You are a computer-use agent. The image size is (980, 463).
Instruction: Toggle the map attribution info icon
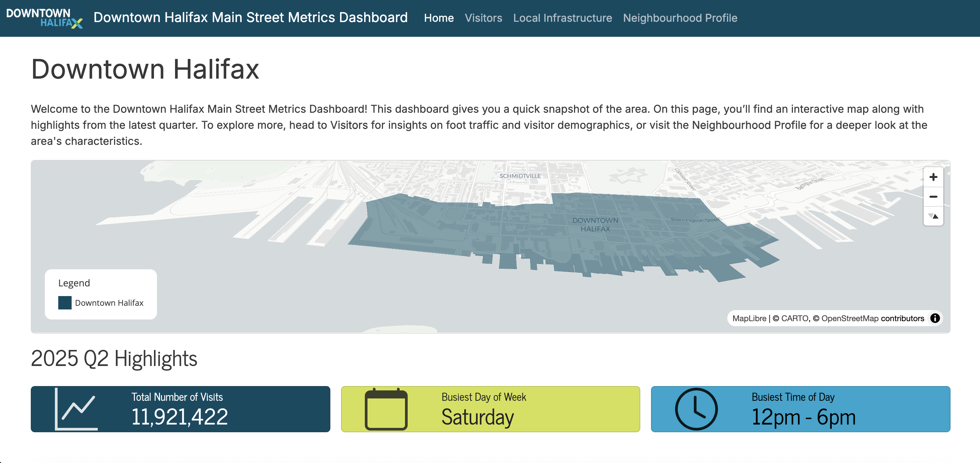tap(935, 318)
